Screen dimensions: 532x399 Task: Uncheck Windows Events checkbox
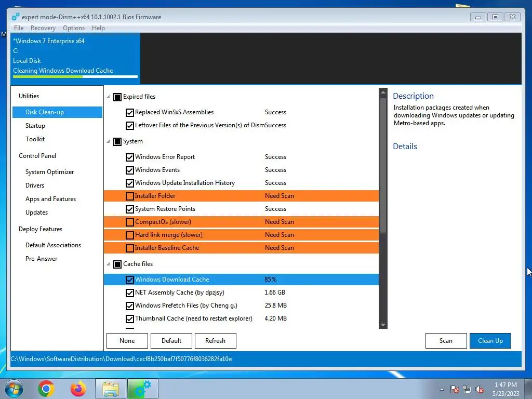click(x=129, y=170)
